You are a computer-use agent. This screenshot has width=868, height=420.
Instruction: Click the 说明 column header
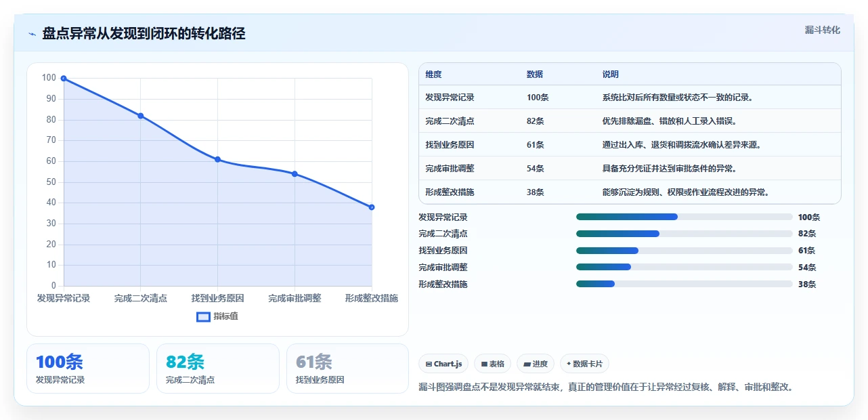(x=611, y=75)
